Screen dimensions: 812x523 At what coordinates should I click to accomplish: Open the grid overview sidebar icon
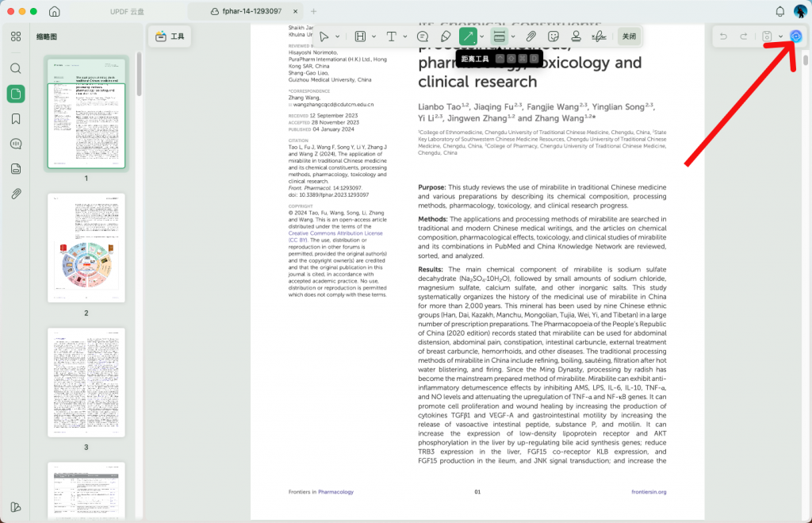16,37
